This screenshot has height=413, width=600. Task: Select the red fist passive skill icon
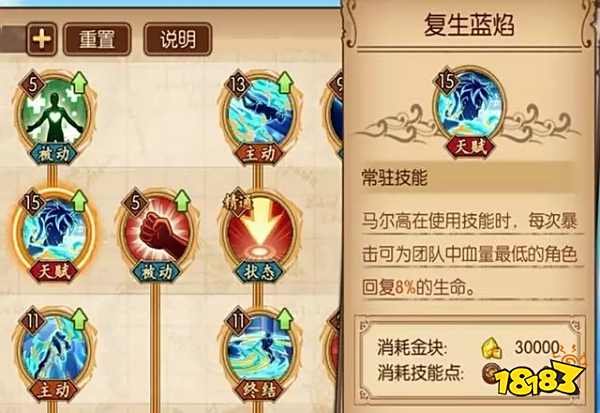[156, 233]
